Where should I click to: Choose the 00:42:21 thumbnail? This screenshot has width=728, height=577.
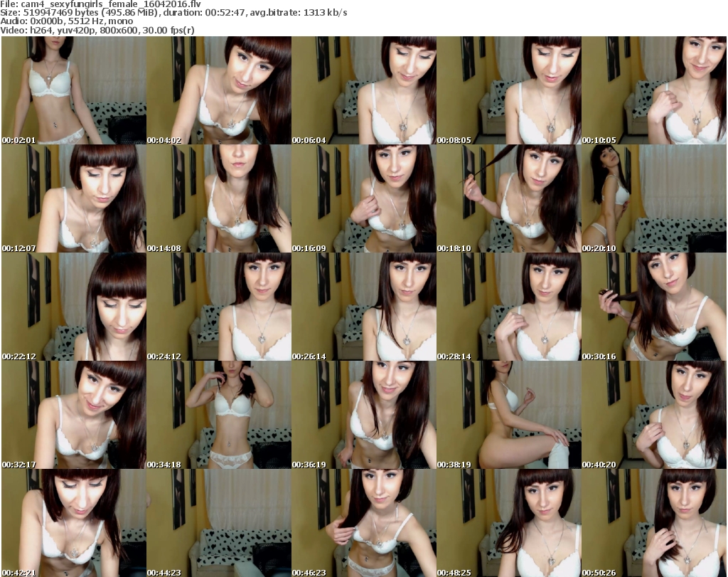[x=74, y=523]
